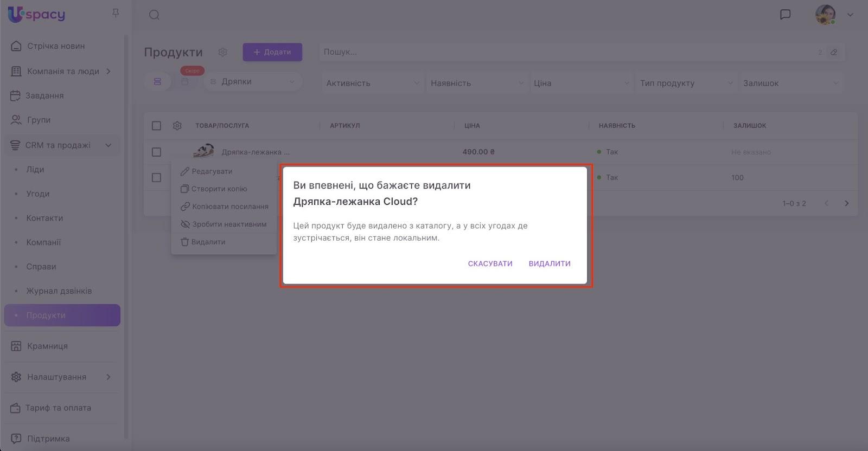
Task: Clear filters with the eraser icon
Action: coord(834,52)
